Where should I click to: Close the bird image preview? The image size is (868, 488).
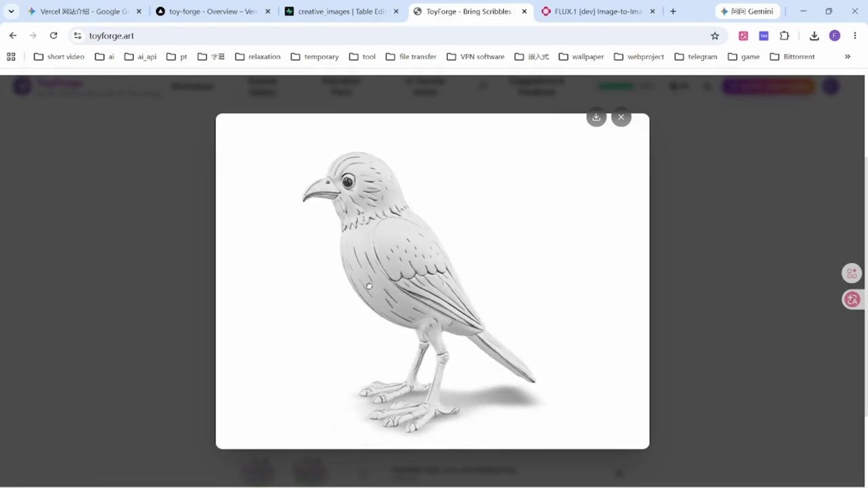point(621,117)
